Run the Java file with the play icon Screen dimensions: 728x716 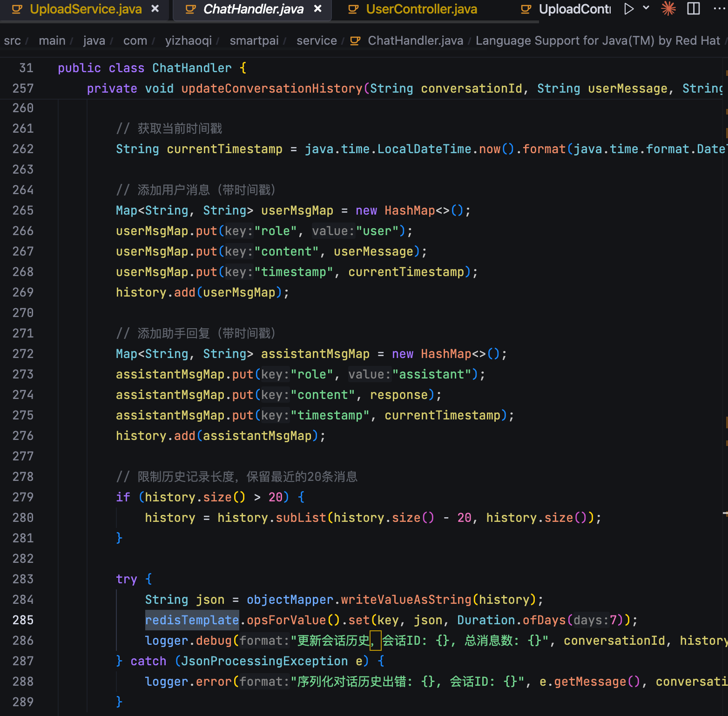[x=629, y=9]
